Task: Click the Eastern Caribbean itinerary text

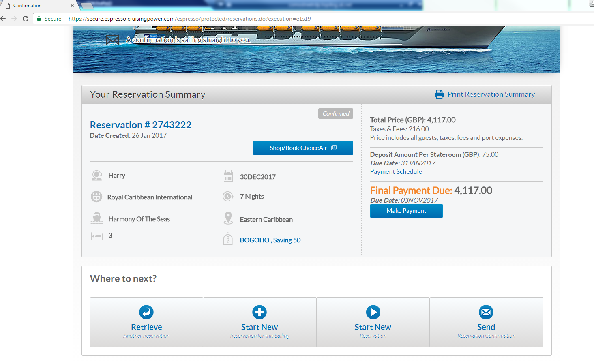Action: tap(266, 219)
